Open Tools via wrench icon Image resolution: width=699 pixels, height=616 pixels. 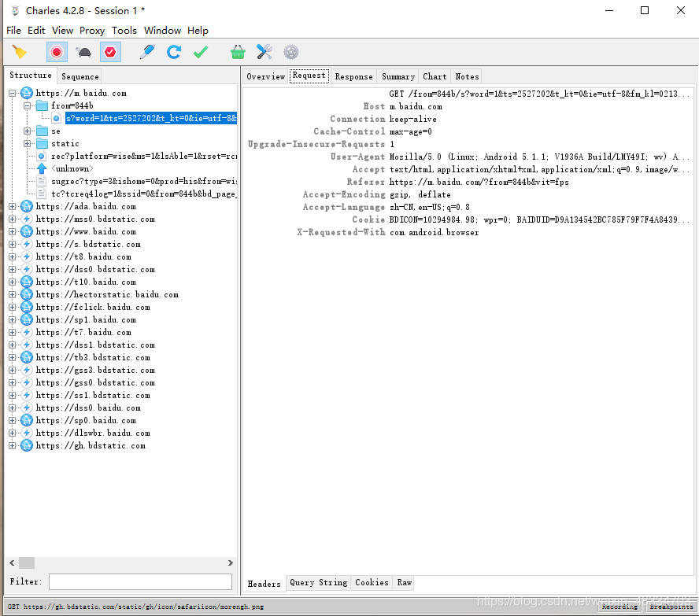[x=264, y=52]
